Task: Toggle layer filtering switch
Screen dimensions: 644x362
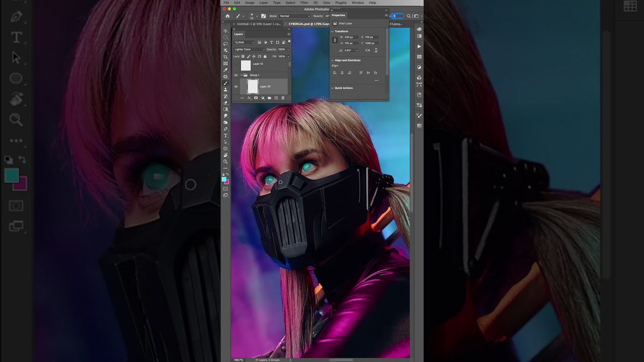Action: [x=289, y=42]
